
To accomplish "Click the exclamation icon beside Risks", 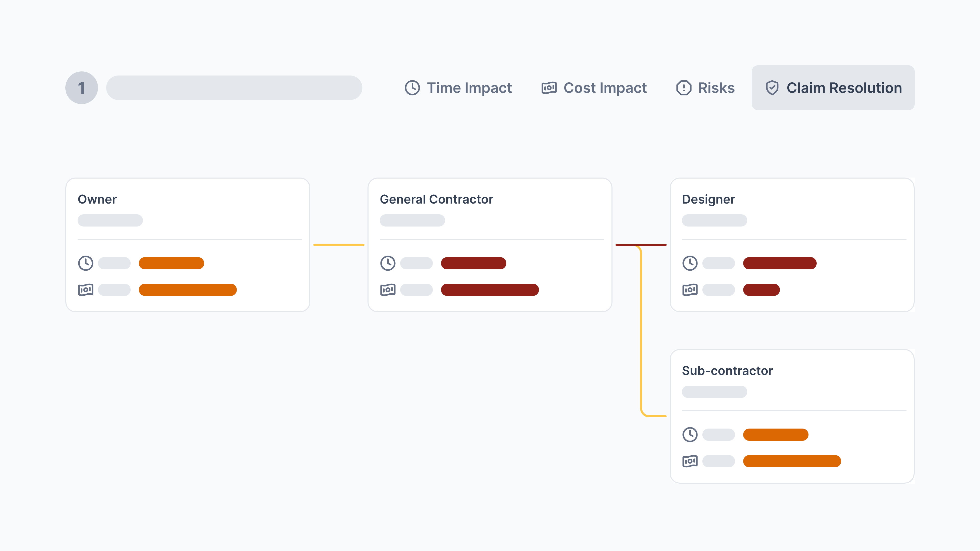I will [684, 88].
